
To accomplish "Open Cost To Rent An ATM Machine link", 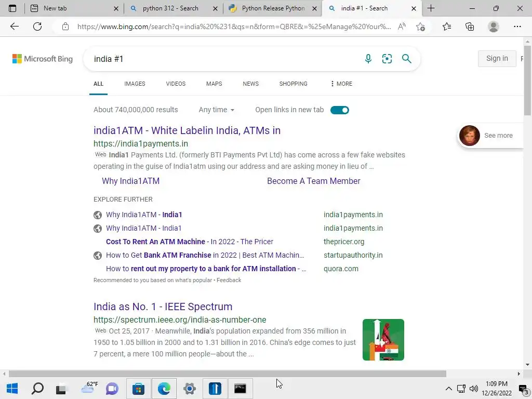I will point(189,242).
